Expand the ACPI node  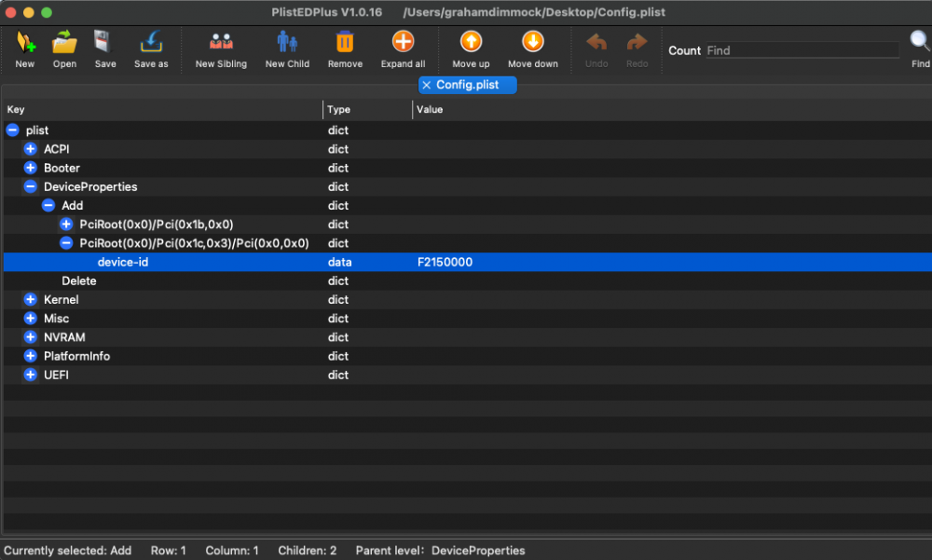pyautogui.click(x=31, y=149)
